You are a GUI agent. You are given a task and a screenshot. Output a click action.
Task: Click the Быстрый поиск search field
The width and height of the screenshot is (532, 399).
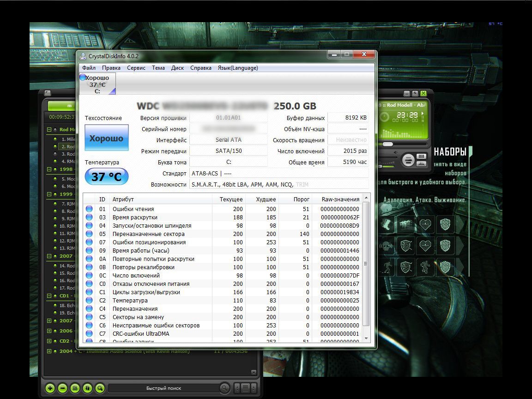click(x=164, y=388)
